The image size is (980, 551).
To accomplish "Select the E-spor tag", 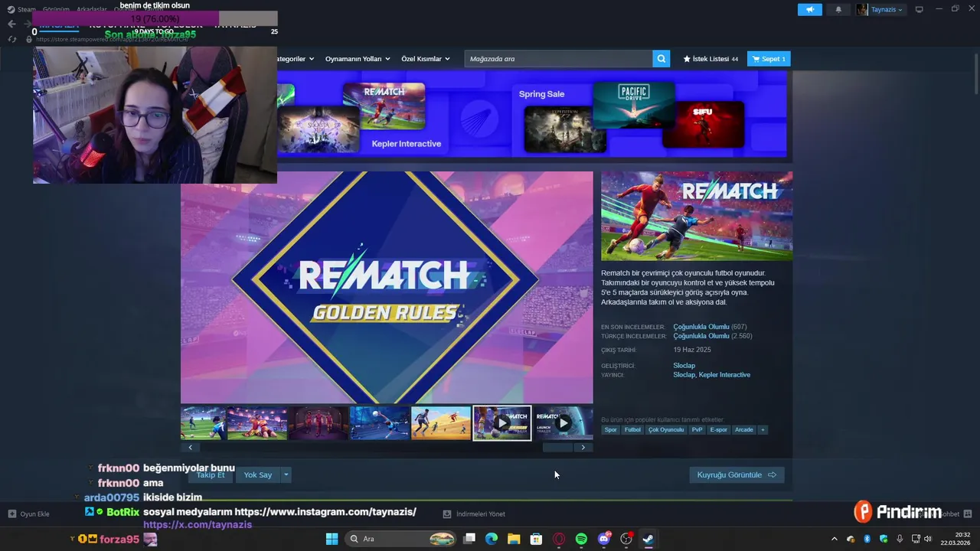I will (x=719, y=430).
